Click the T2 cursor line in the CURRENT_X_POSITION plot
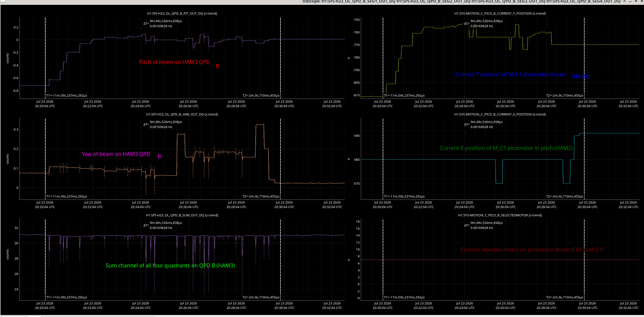 (x=584, y=159)
